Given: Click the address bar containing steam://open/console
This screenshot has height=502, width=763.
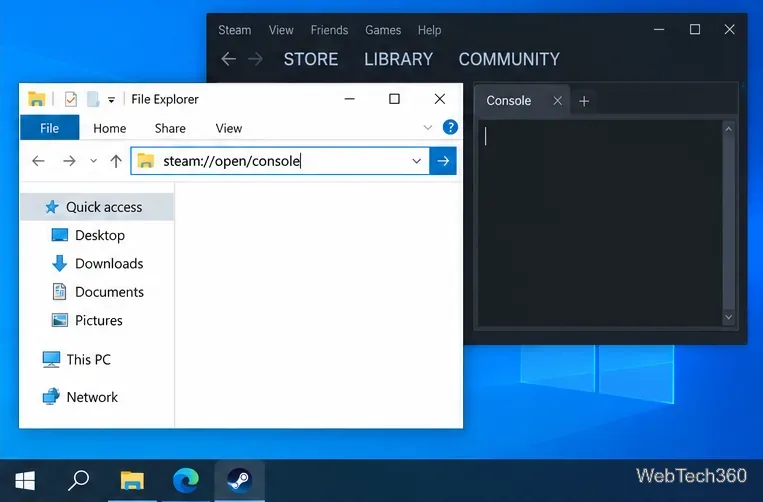Looking at the screenshot, I should pyautogui.click(x=280, y=161).
